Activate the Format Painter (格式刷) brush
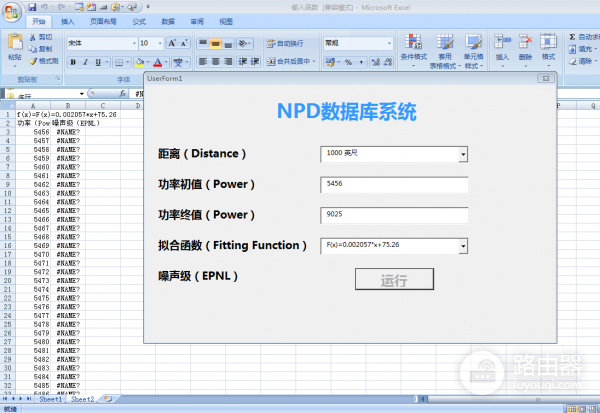The image size is (600, 413). pyautogui.click(x=33, y=61)
